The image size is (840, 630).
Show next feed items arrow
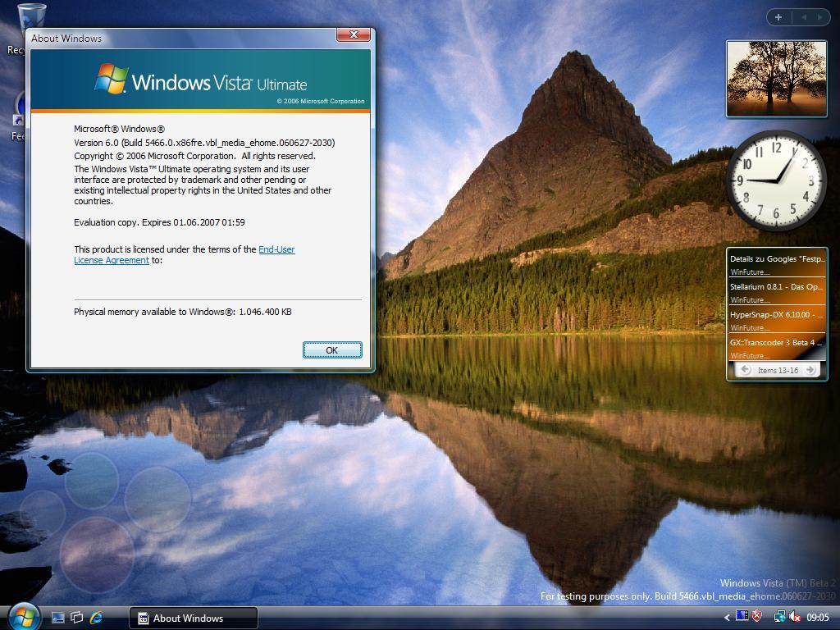810,370
